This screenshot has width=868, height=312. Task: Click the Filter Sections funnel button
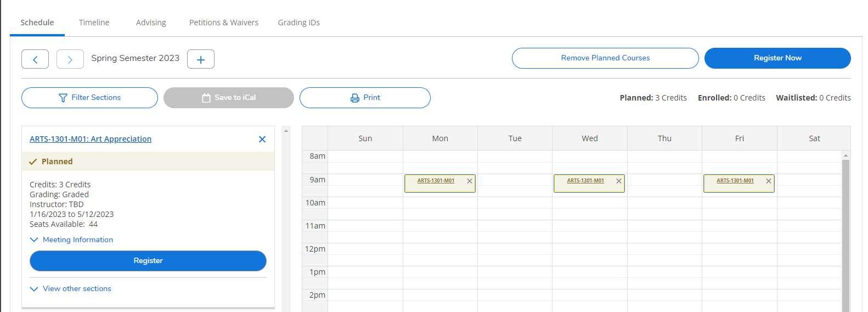pos(89,98)
